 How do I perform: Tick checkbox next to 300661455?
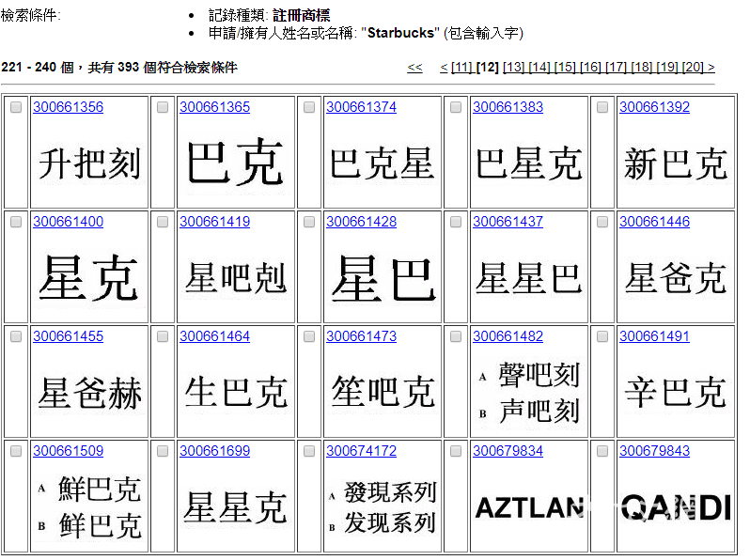pos(16,336)
